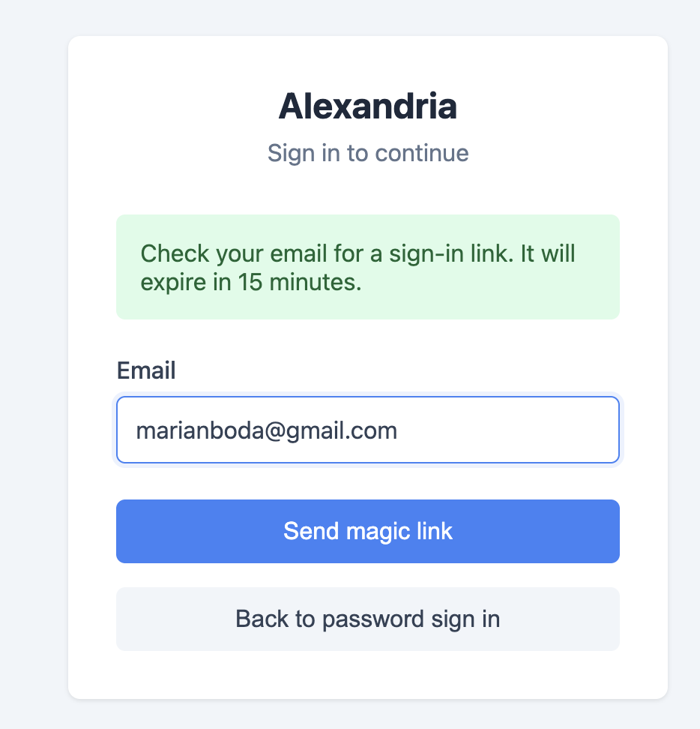Click the green sign-in link confirmation banner
The width and height of the screenshot is (700, 729).
coord(367,267)
